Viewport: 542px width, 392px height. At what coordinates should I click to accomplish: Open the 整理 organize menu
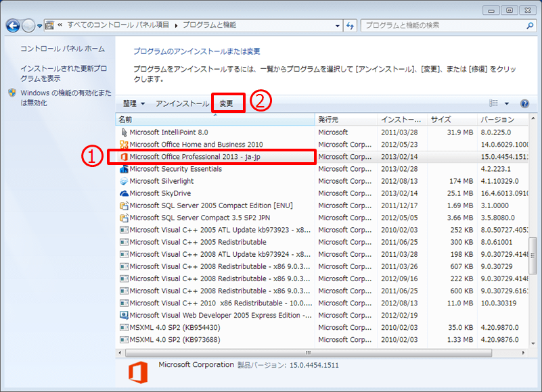pos(134,103)
